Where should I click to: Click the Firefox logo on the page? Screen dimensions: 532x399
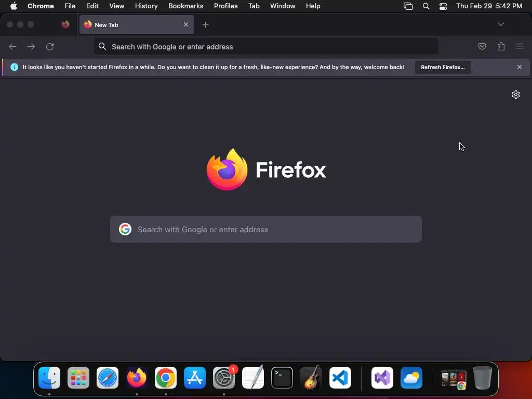[266, 169]
